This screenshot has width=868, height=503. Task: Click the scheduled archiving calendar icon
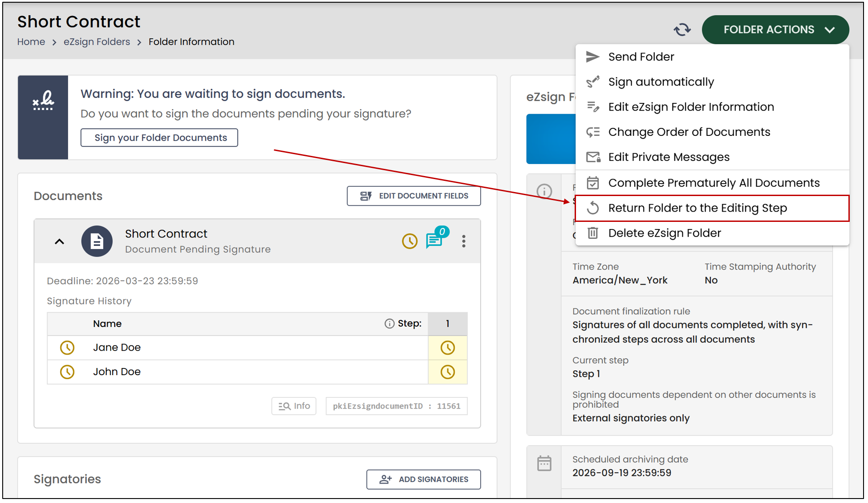click(x=544, y=464)
